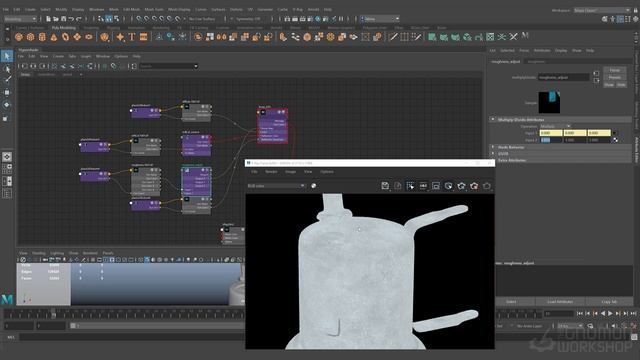Open the Mesh Tools menu in the main menu bar
640x360 pixels.
[154, 9]
